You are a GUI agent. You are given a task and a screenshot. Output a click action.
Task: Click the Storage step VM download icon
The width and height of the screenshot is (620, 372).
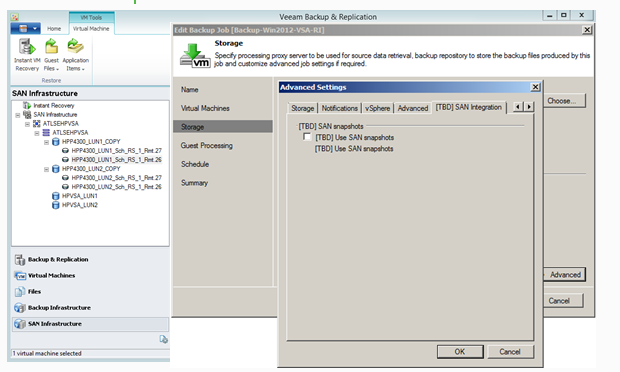click(x=195, y=56)
